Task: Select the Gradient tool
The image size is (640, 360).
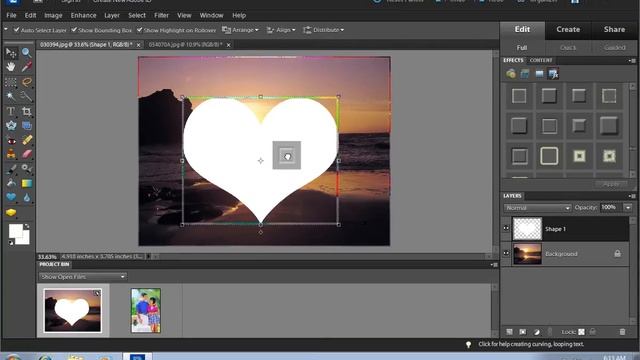Action: (x=27, y=183)
